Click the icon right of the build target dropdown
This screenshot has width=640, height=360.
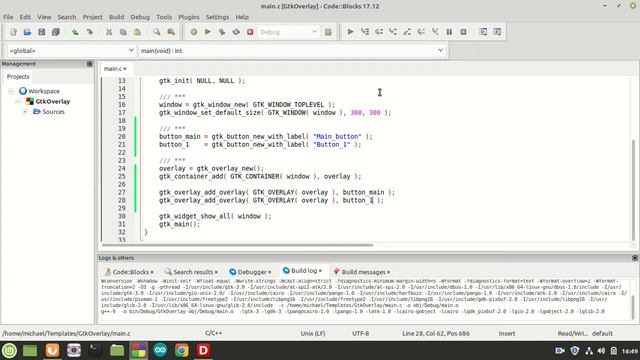coord(328,32)
